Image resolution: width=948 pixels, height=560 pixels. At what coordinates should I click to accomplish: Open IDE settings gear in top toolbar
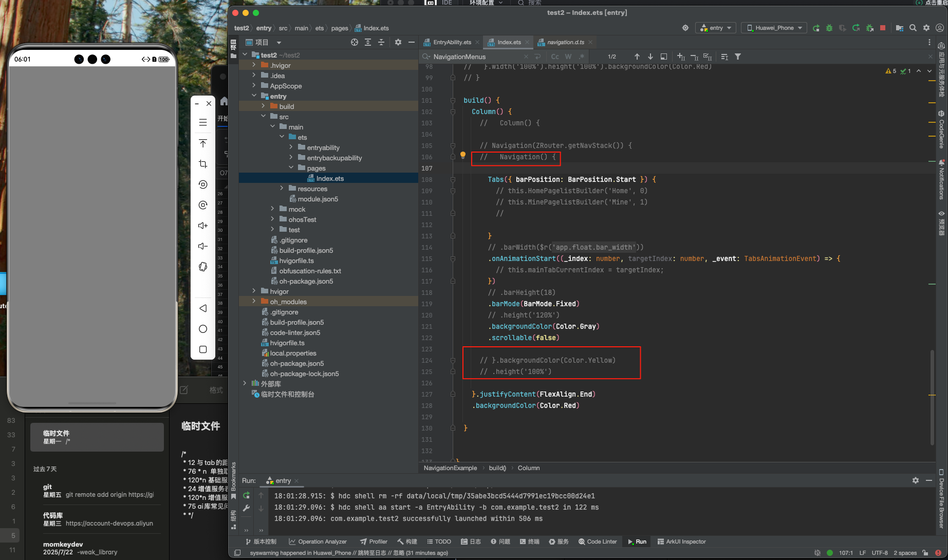[x=926, y=28]
